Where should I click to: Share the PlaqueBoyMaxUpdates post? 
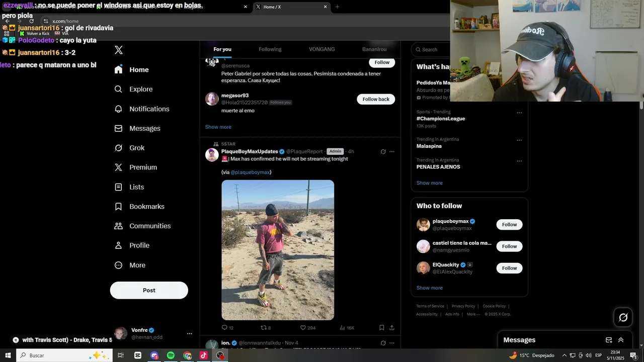(392, 328)
